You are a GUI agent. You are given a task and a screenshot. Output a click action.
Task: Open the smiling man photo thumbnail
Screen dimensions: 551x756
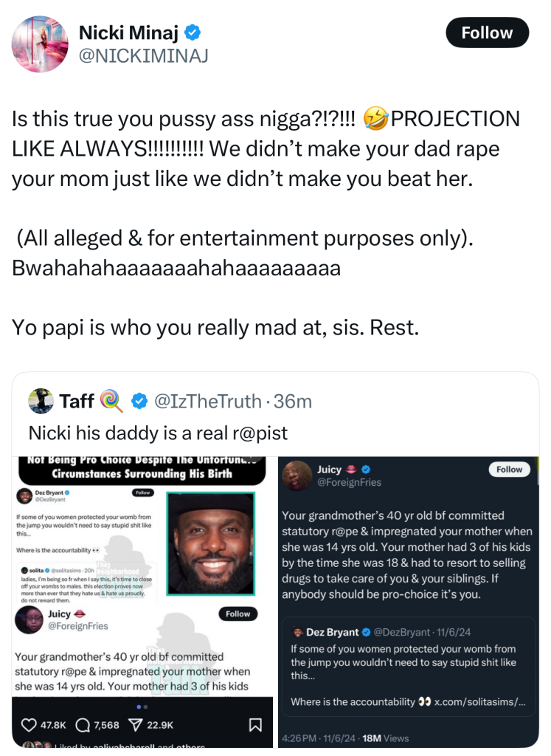(x=210, y=543)
